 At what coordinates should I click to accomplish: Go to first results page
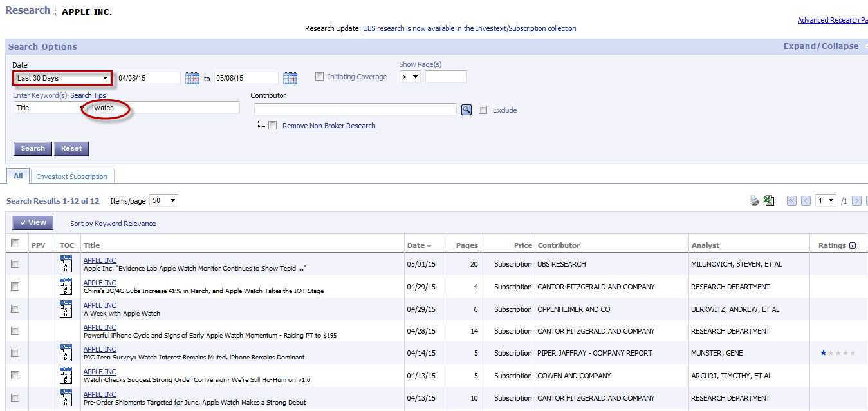pos(792,201)
